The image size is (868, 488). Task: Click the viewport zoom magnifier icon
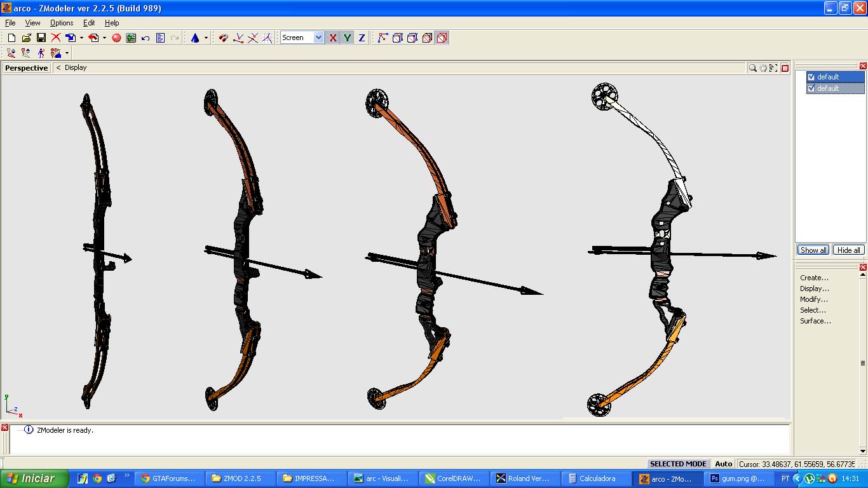coord(752,68)
